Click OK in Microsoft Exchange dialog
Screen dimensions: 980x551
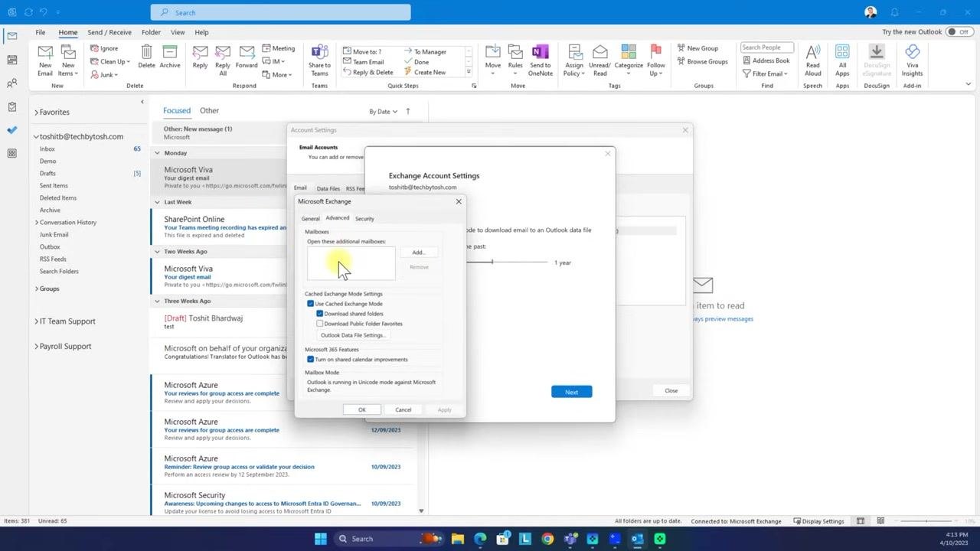[x=362, y=409]
